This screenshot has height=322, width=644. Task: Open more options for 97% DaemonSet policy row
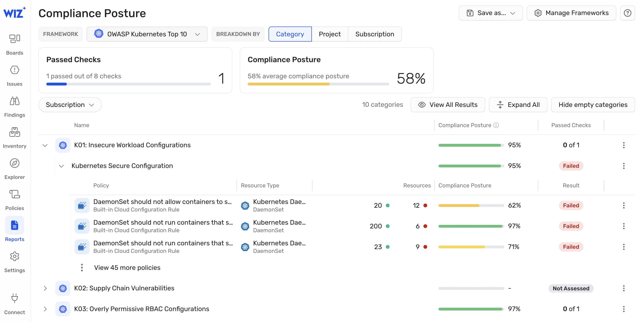(624, 226)
